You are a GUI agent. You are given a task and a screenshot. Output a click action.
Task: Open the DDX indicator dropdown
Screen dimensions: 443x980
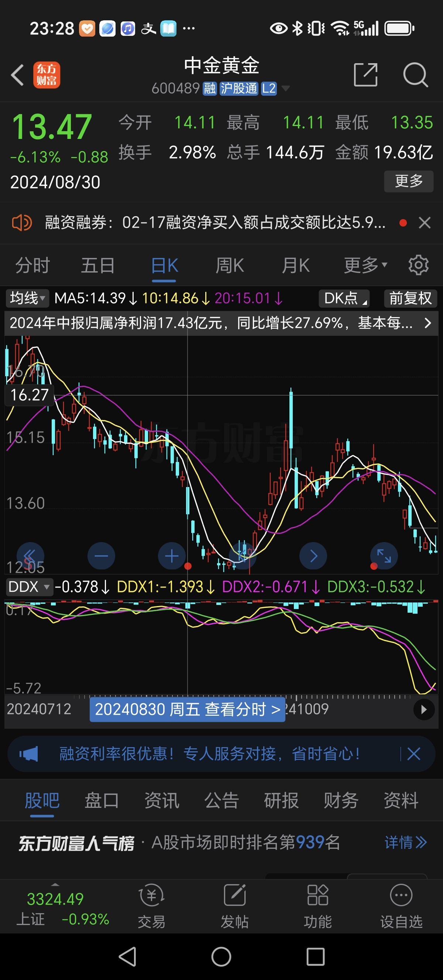29,587
